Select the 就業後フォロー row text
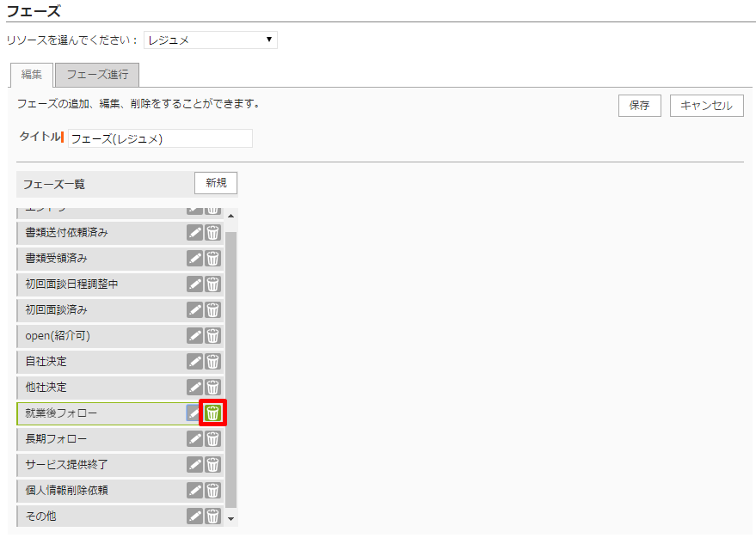 (61, 413)
